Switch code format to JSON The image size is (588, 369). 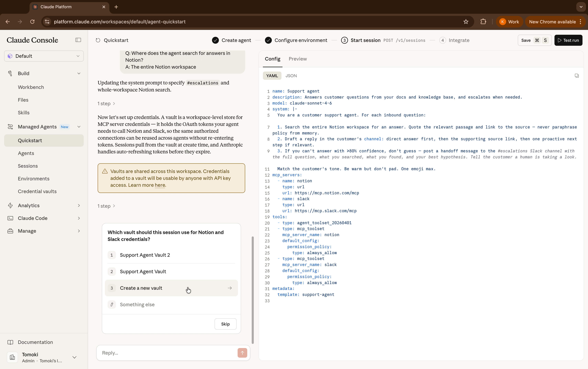291,76
